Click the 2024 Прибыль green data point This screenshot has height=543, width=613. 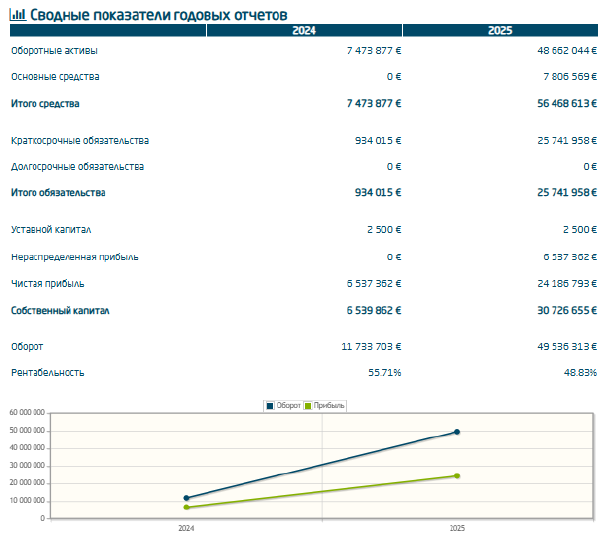coord(186,507)
